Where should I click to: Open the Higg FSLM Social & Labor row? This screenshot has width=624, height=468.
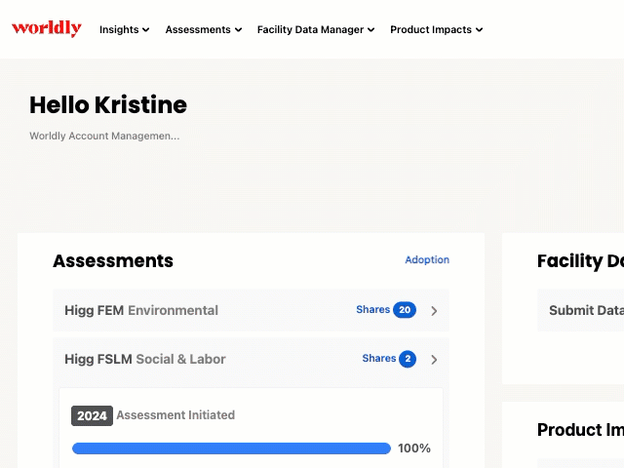[x=251, y=359]
